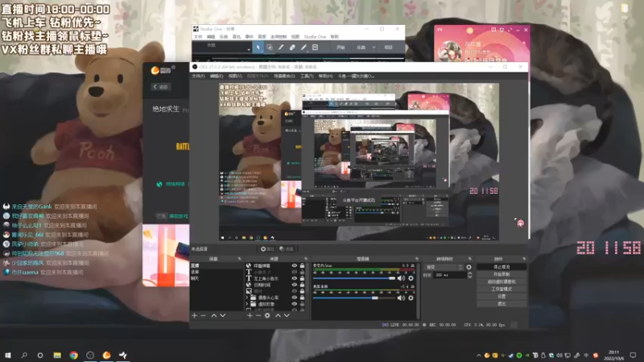Click the 返回 back button in the left app

160,87
